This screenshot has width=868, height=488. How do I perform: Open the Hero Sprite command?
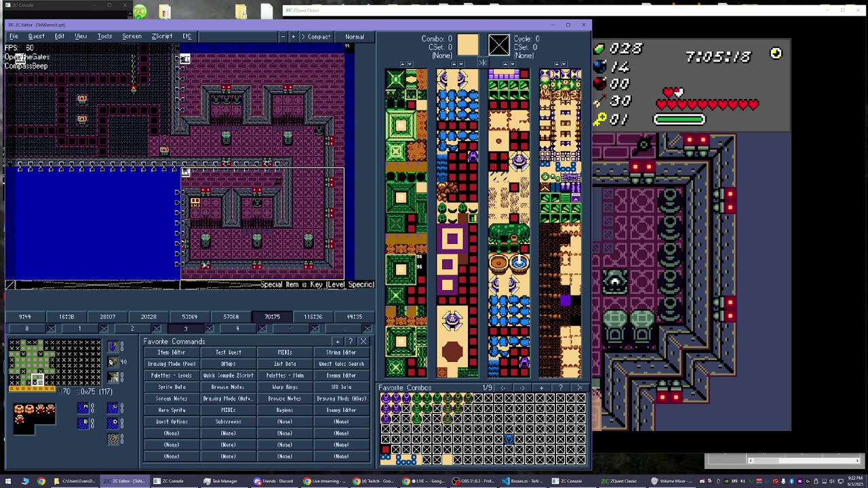[172, 410]
